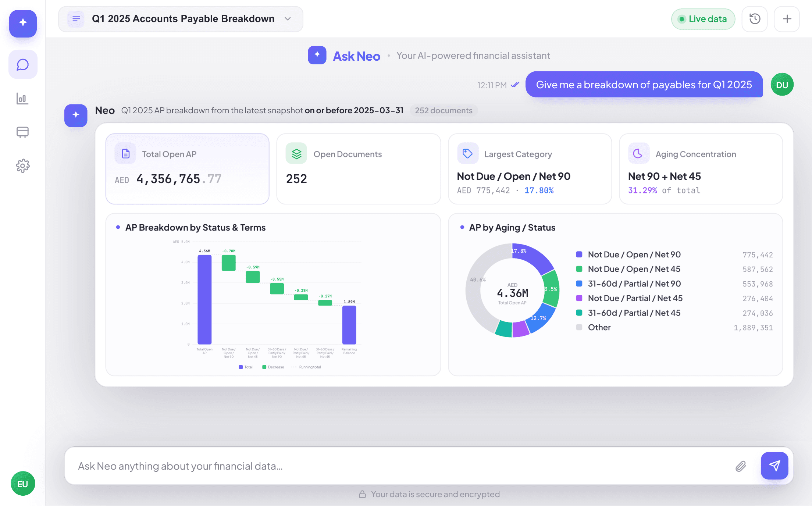The height and width of the screenshot is (506, 812).
Task: Click the -0.78M green waterfall bar
Action: (229, 263)
